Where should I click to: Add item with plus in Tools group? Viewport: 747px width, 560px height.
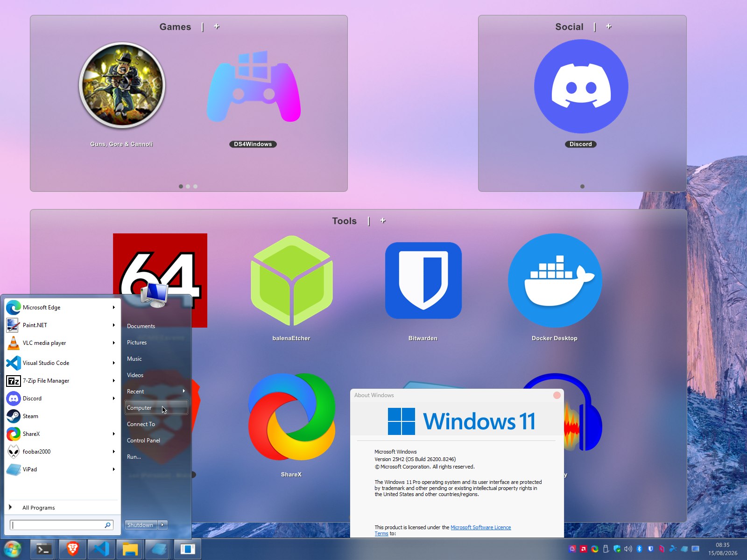point(383,221)
